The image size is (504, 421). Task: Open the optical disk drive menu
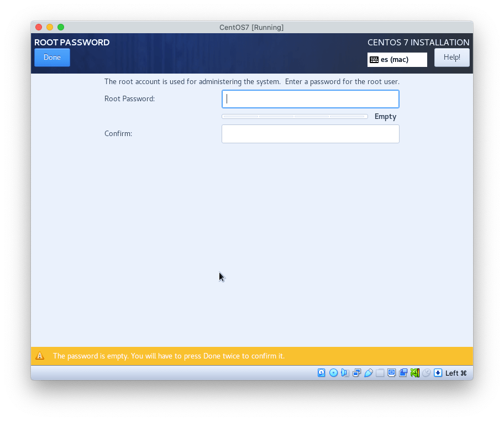(333, 373)
